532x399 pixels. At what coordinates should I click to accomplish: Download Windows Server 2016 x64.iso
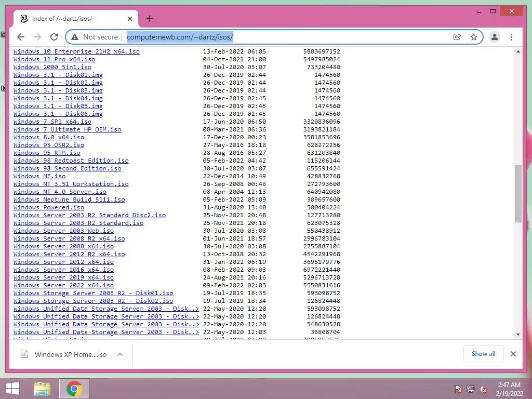coord(63,270)
